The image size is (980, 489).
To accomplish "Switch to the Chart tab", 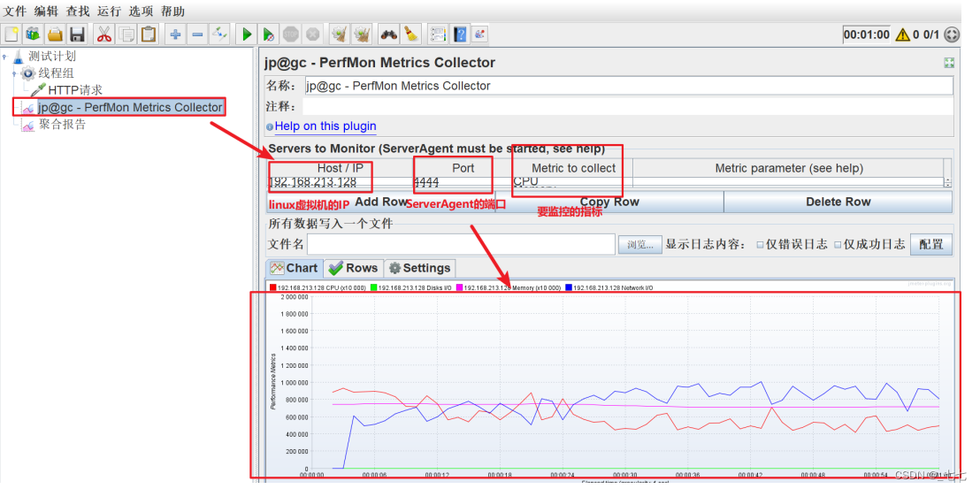I will pos(295,268).
